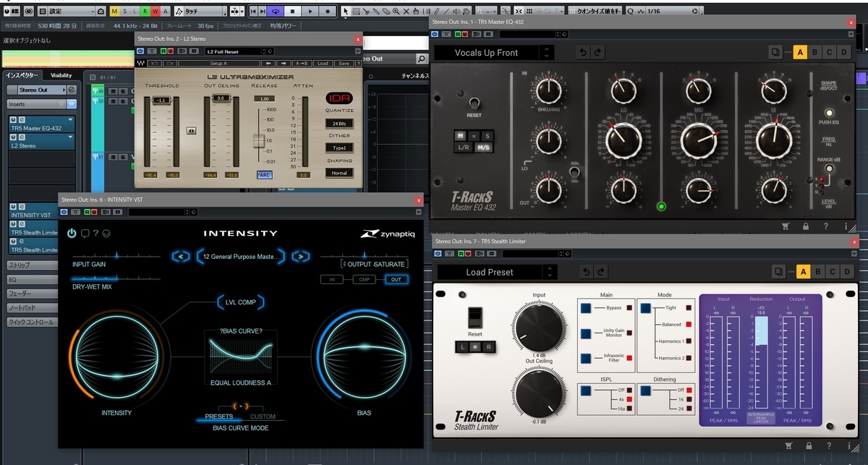Click the INTENSITY smiley face icon
The width and height of the screenshot is (868, 465).
[x=106, y=233]
